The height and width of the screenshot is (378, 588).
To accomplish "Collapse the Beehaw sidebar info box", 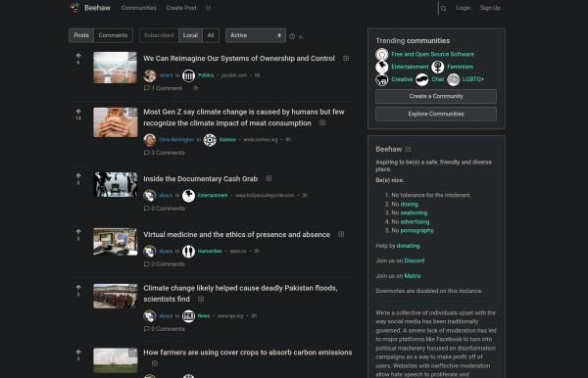I will (409, 149).
